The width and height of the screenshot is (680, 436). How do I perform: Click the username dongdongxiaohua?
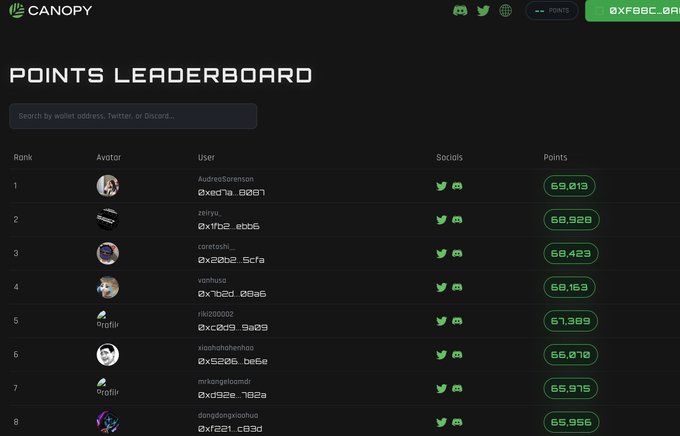point(228,416)
